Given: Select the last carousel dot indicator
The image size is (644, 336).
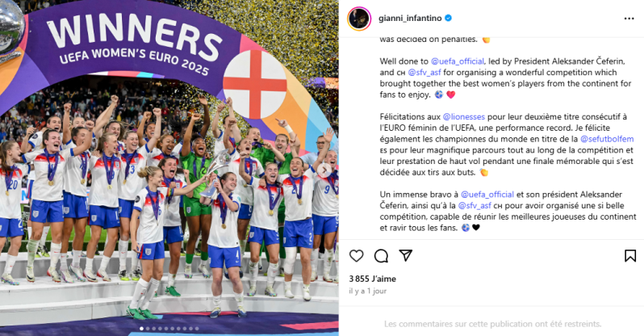Looking at the screenshot, I should point(197,329).
